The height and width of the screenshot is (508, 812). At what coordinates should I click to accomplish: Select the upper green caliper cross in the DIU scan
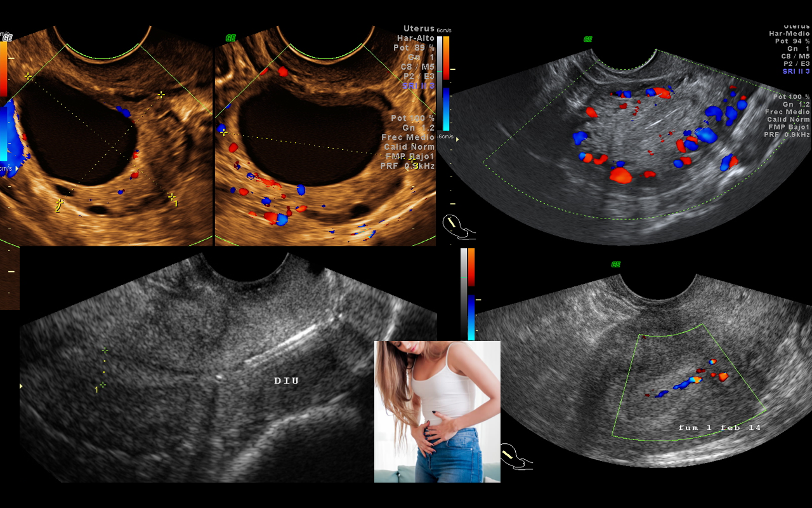(105, 350)
